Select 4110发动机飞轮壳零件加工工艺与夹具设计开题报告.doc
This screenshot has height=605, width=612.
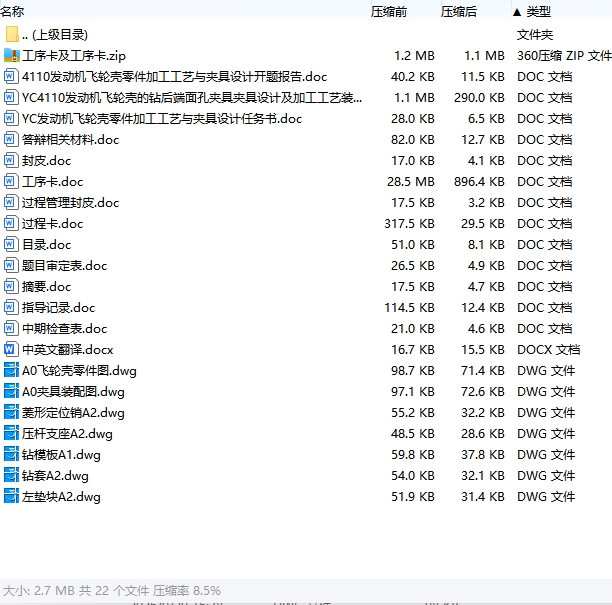coord(174,77)
